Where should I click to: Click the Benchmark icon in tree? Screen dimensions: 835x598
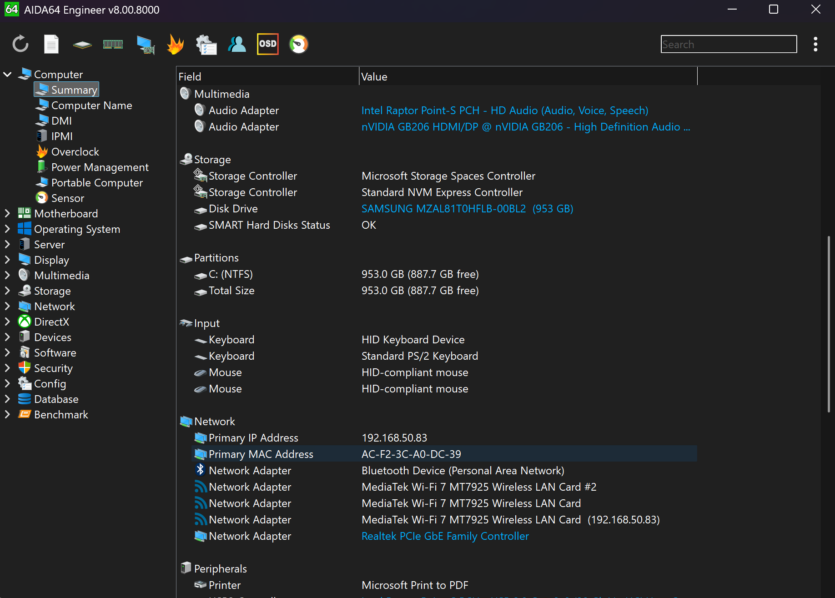tap(24, 414)
